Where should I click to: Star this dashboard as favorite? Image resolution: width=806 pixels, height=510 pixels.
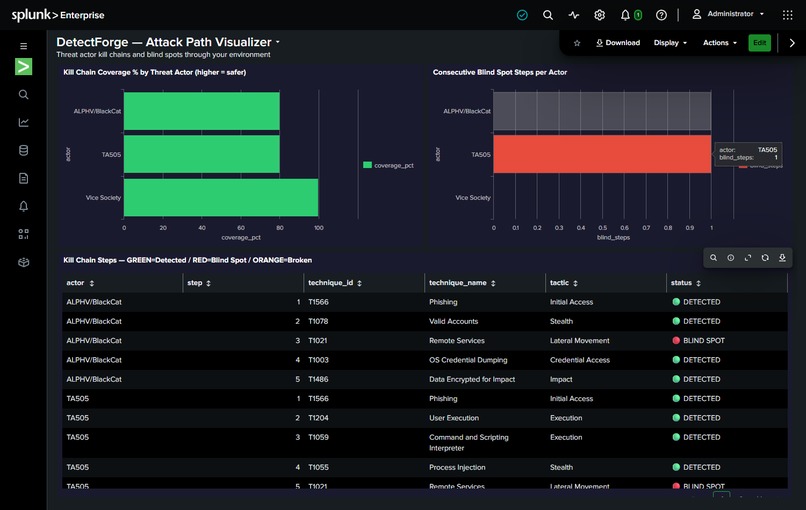pos(577,43)
